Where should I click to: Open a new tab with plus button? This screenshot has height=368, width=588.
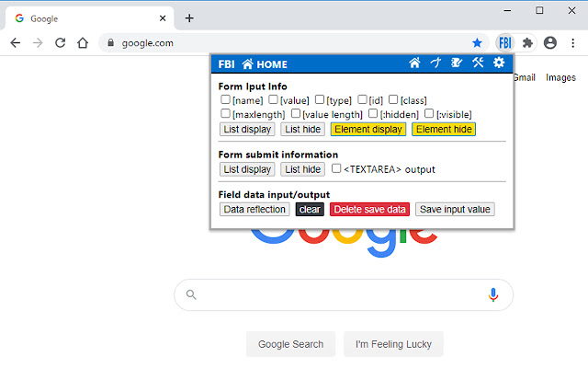pyautogui.click(x=189, y=18)
